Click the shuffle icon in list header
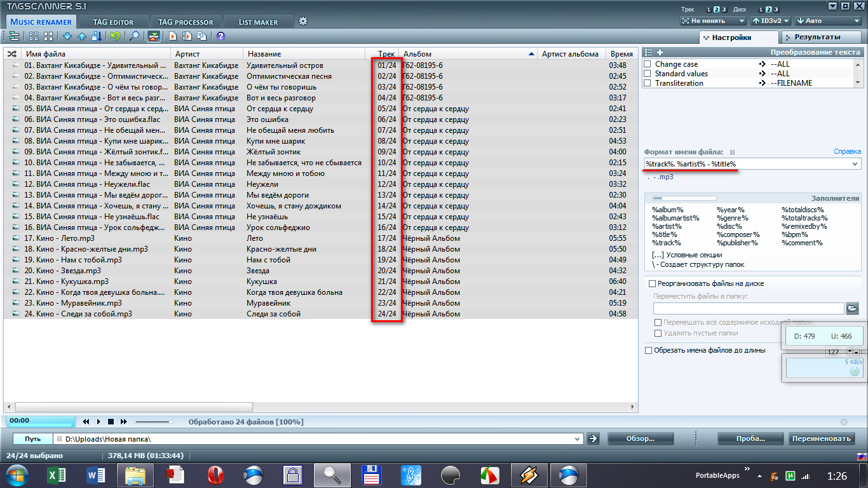868x488 pixels. tap(11, 54)
